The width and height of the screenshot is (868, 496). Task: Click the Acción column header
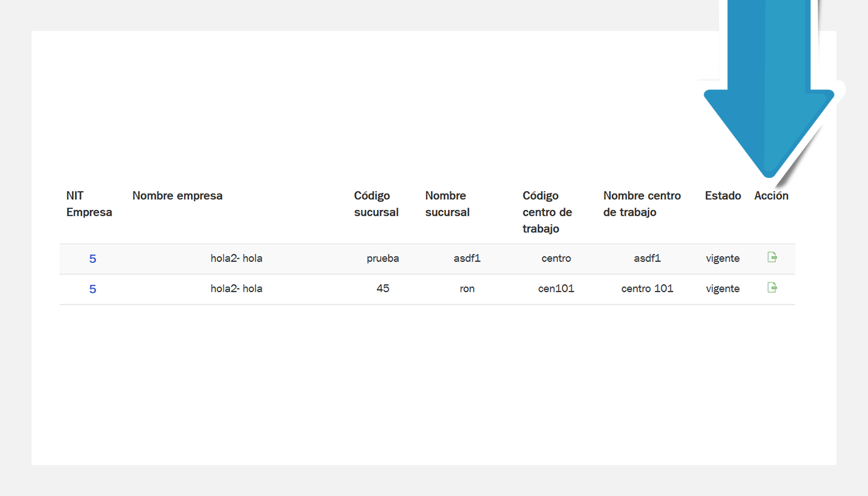(x=771, y=196)
